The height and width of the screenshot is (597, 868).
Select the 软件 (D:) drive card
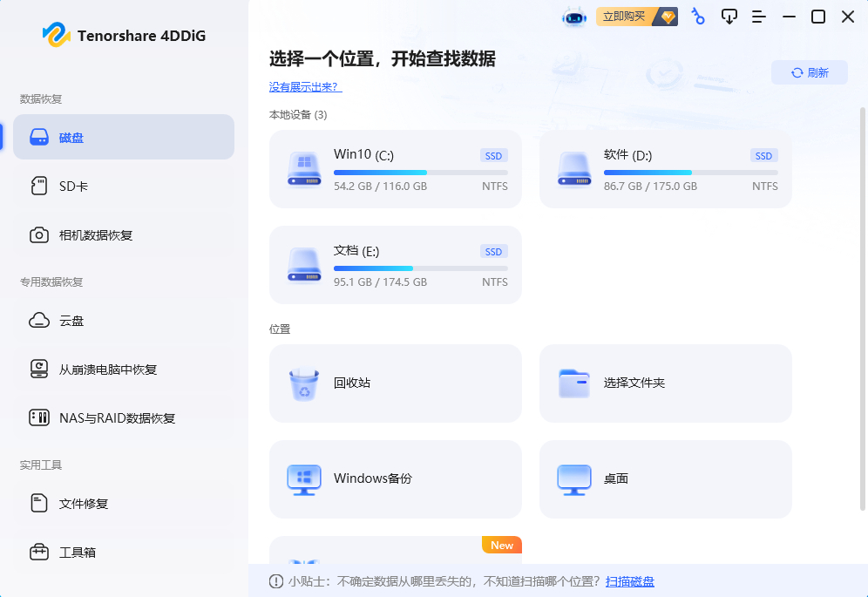[666, 169]
